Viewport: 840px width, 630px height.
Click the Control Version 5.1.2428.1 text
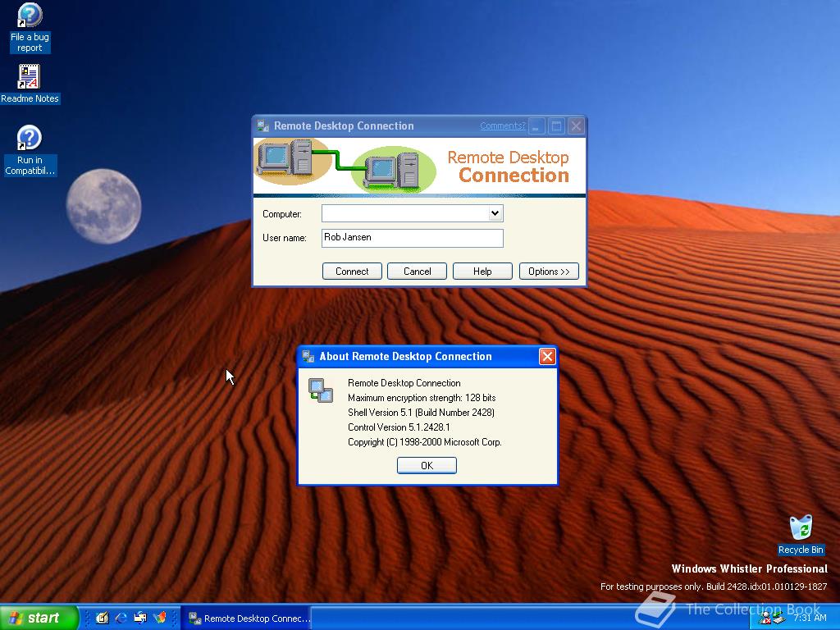(399, 427)
